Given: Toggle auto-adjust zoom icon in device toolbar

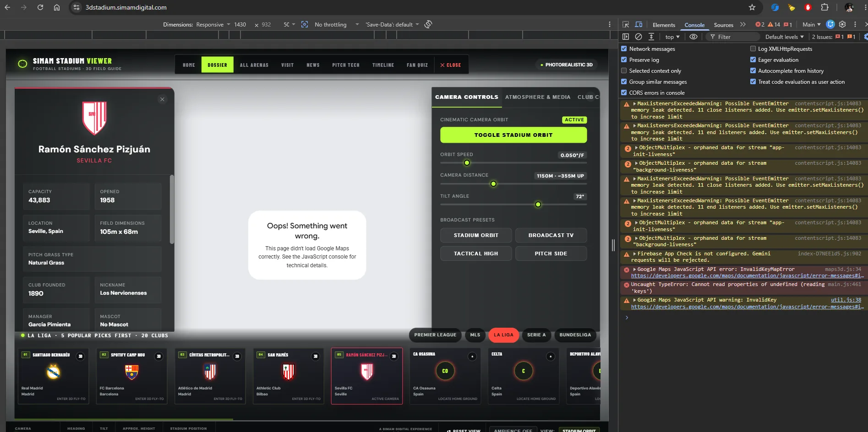Looking at the screenshot, I should point(305,24).
